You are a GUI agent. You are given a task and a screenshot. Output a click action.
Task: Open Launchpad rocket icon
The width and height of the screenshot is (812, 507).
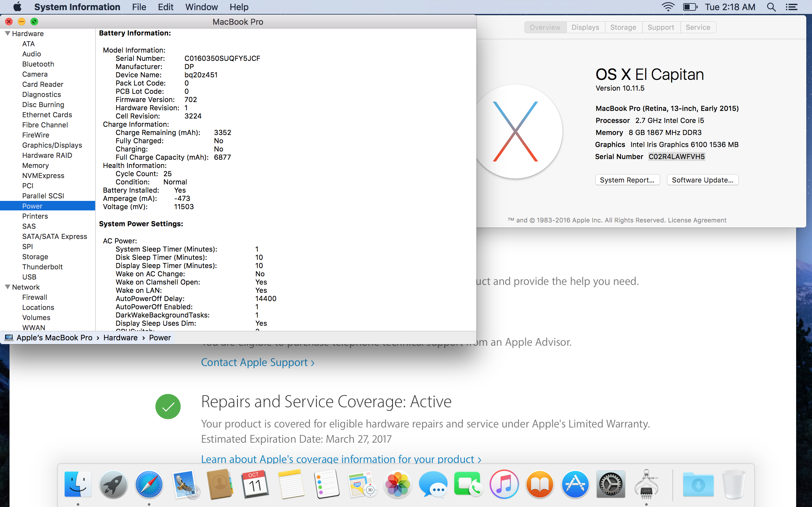[x=114, y=484]
